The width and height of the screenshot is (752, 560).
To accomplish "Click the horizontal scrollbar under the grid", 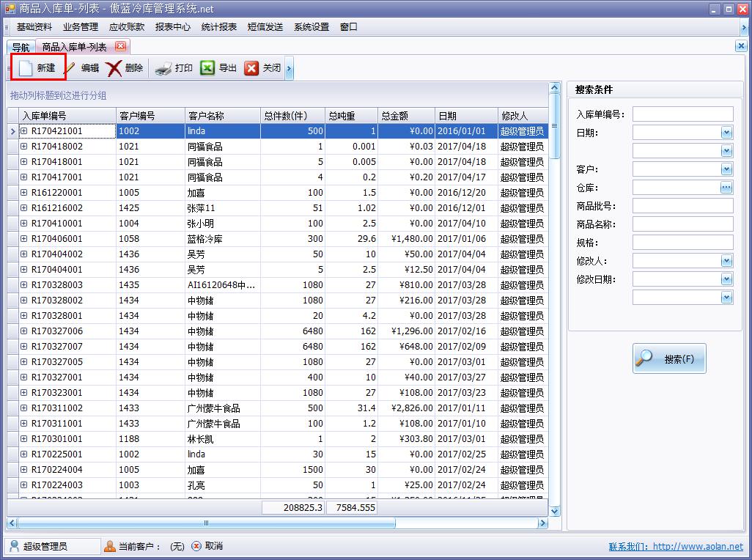I will [205, 523].
